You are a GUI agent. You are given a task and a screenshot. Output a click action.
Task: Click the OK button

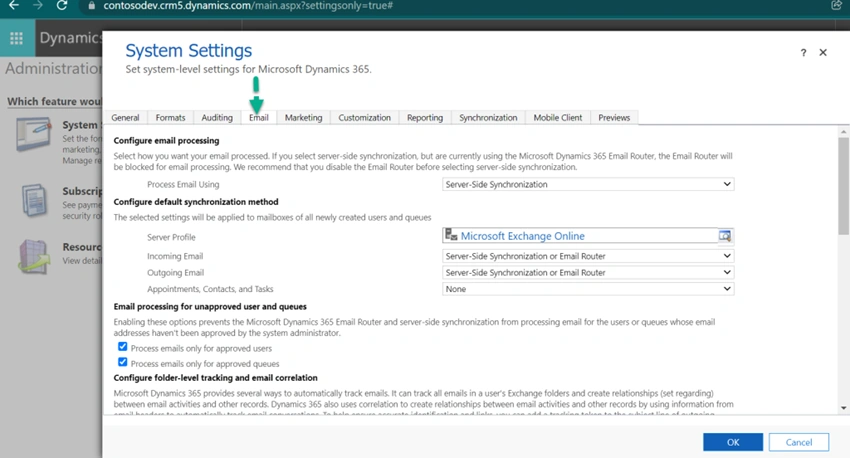pyautogui.click(x=733, y=442)
